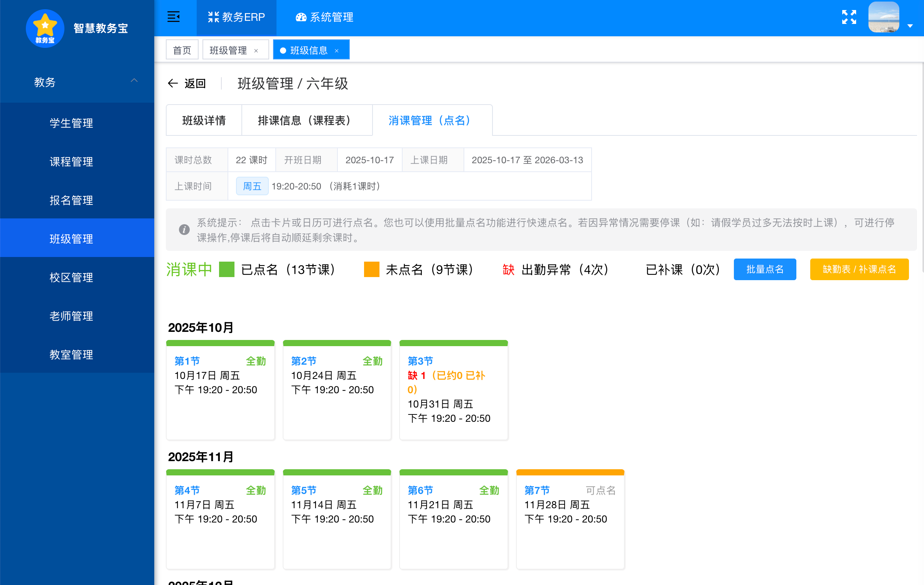Image resolution: width=924 pixels, height=585 pixels.
Task: Click the back arrow to return
Action: pyautogui.click(x=173, y=83)
